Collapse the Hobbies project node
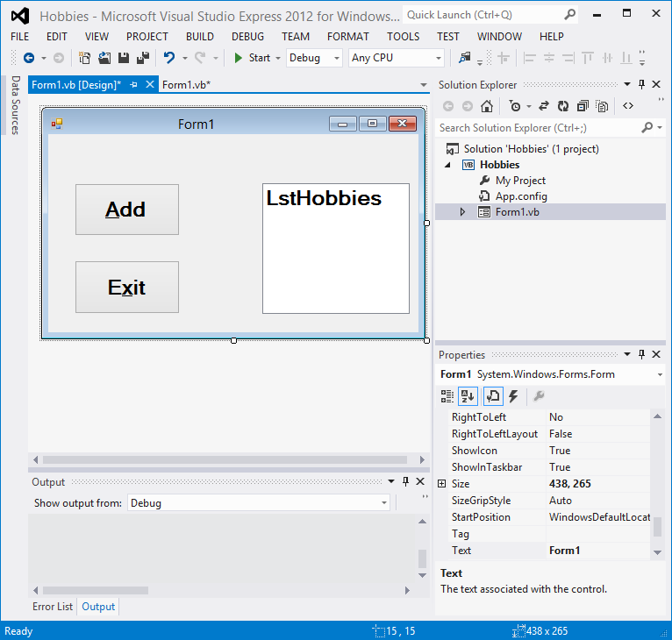Viewport: 672px width, 640px height. 448,165
